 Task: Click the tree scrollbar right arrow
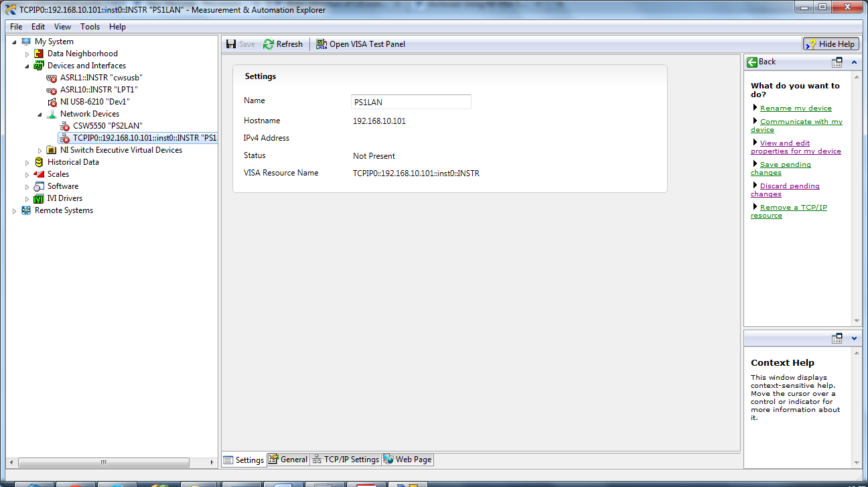212,462
